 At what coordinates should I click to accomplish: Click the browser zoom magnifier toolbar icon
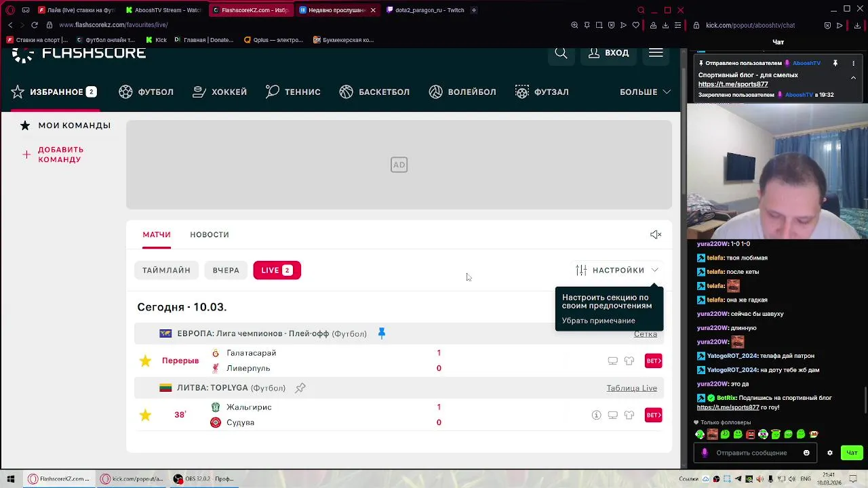574,25
